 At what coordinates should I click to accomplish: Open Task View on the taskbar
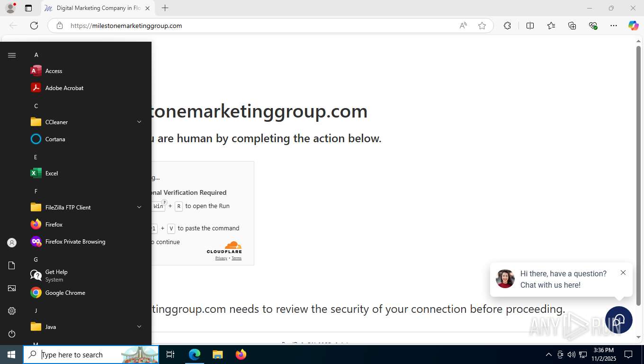click(170, 355)
